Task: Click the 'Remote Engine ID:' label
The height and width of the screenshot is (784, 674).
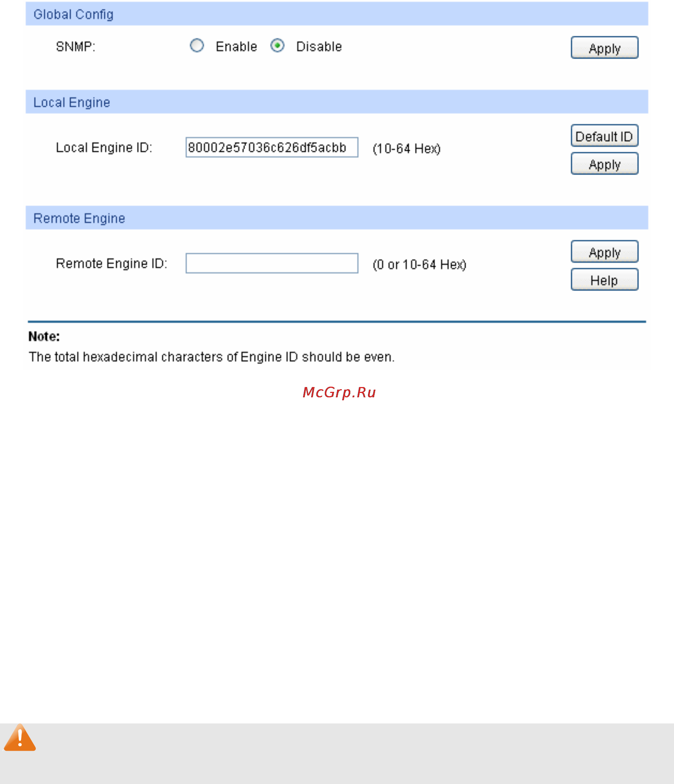Action: point(111,263)
